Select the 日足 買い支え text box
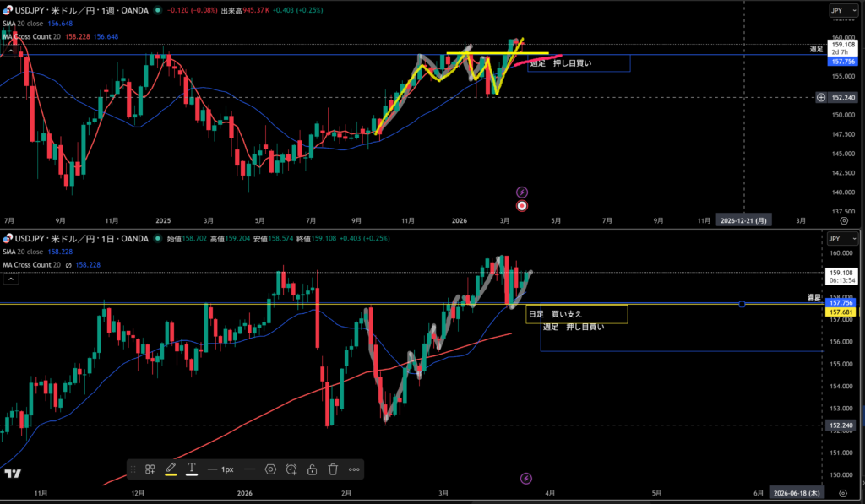 [576, 314]
